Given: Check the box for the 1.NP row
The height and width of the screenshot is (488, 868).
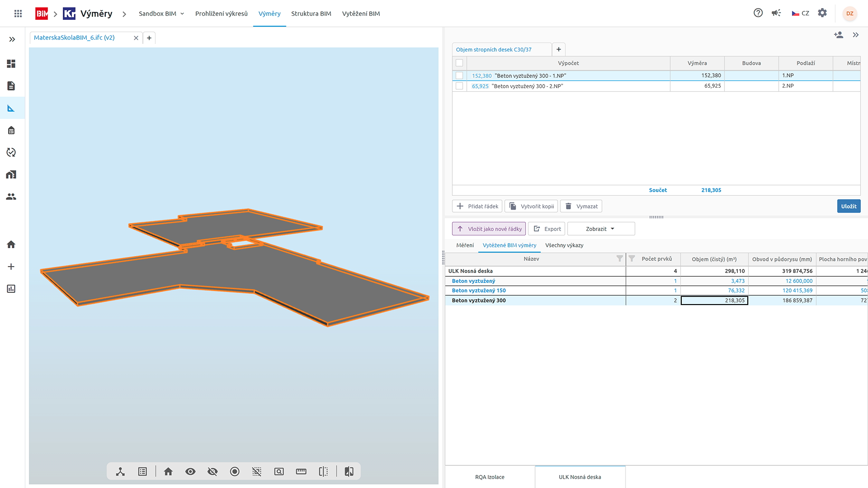Looking at the screenshot, I should [459, 75].
